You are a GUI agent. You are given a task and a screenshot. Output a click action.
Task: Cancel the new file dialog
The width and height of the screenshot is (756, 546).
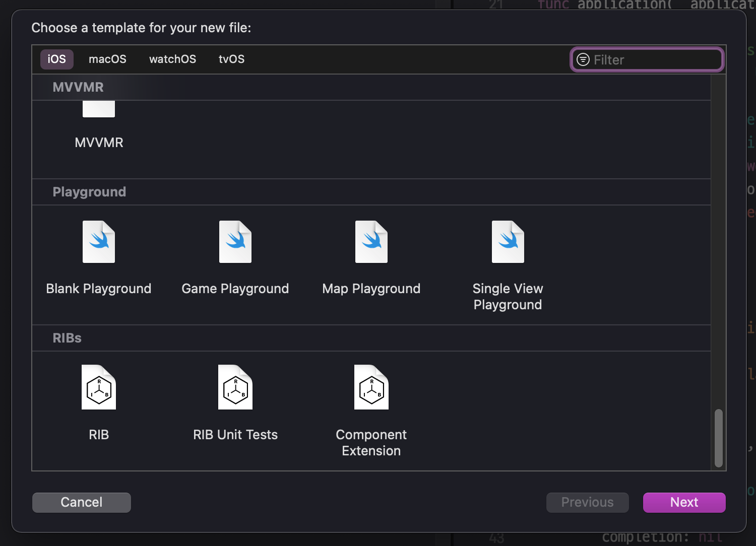point(82,502)
